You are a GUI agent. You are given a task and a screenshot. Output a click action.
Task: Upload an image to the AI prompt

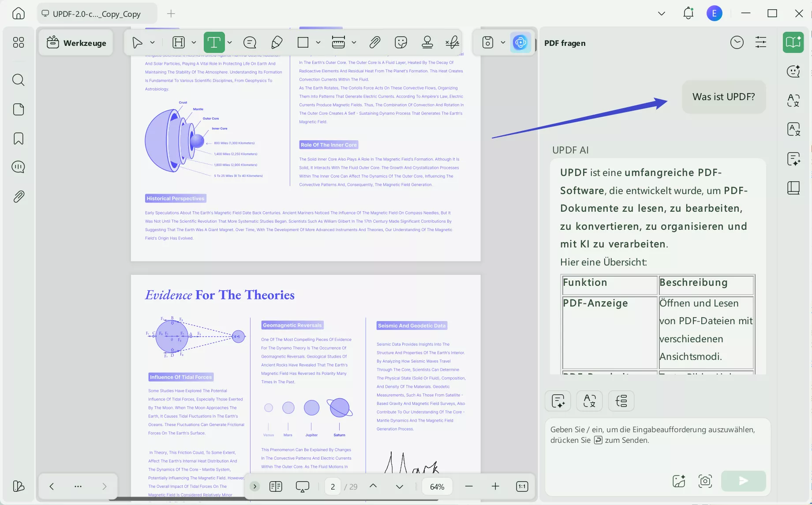coord(679,481)
